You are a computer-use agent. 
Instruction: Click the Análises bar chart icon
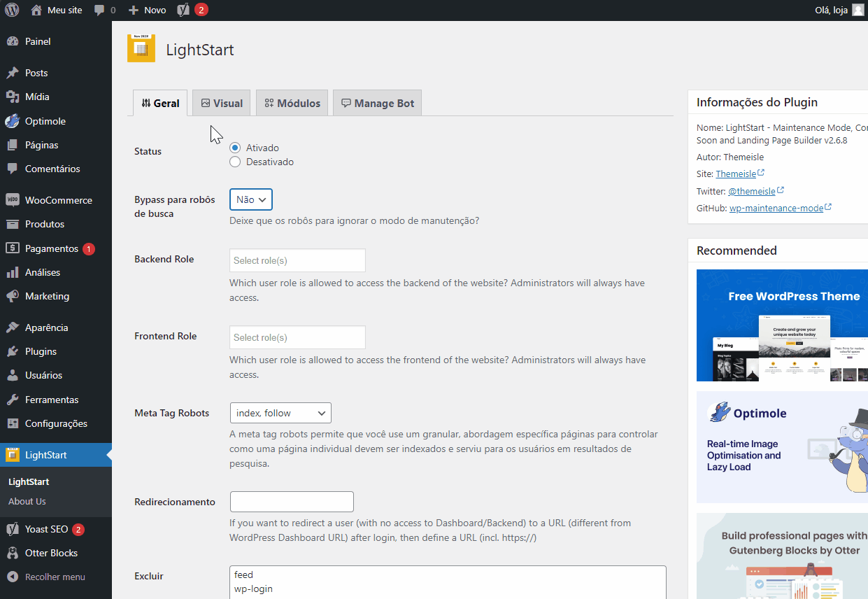[x=13, y=272]
